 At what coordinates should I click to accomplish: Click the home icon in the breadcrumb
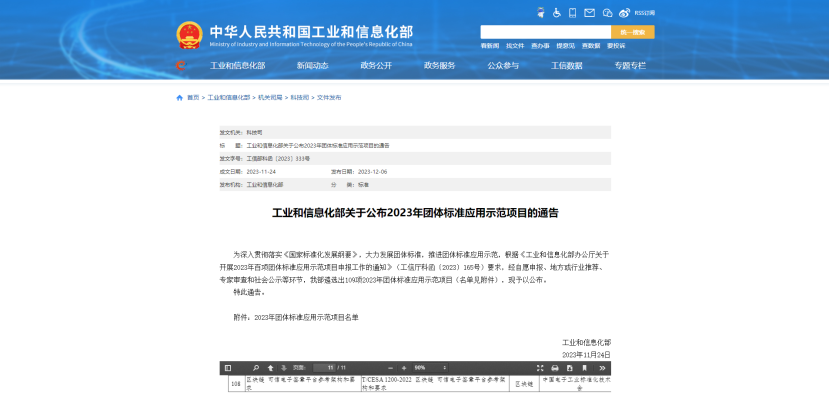[x=179, y=98]
